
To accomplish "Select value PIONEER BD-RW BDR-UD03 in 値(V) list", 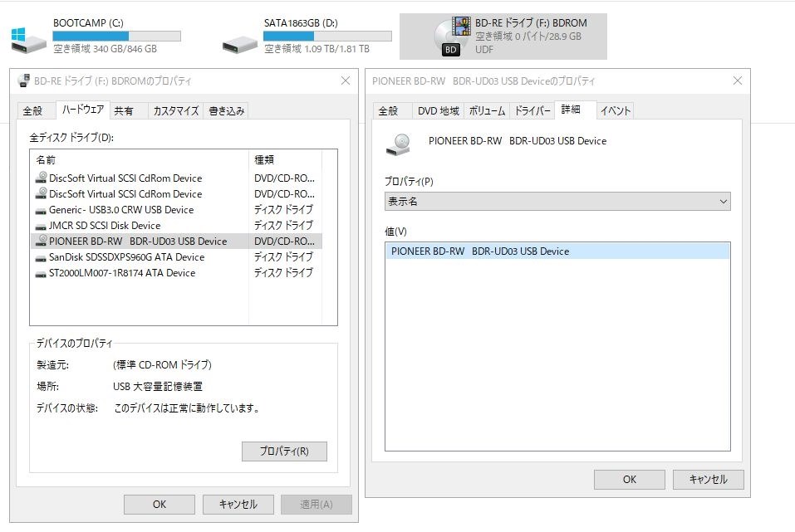I will tap(557, 251).
